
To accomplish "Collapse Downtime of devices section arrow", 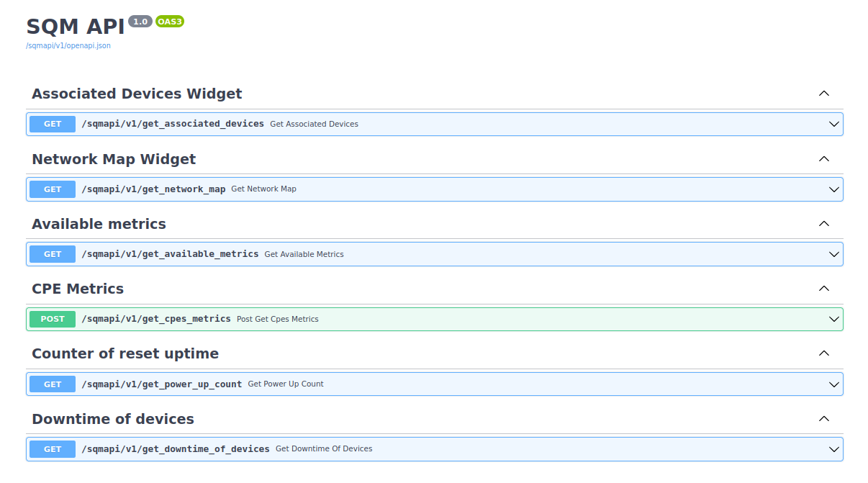I will click(x=824, y=419).
